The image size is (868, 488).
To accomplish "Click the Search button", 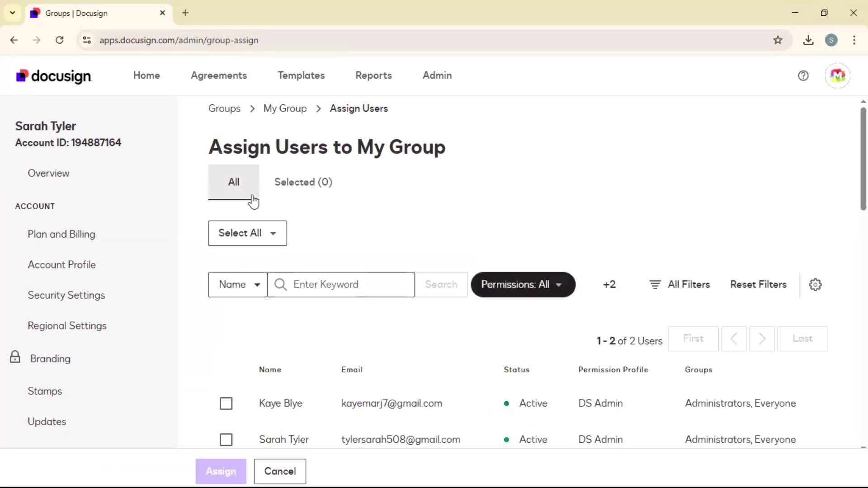I will tap(441, 285).
